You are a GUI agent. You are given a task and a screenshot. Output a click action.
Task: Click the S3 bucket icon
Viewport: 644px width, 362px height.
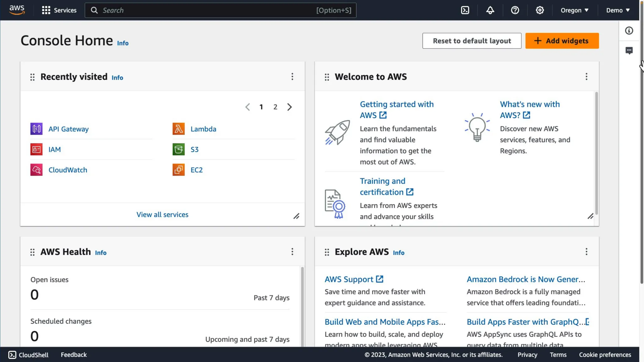178,149
